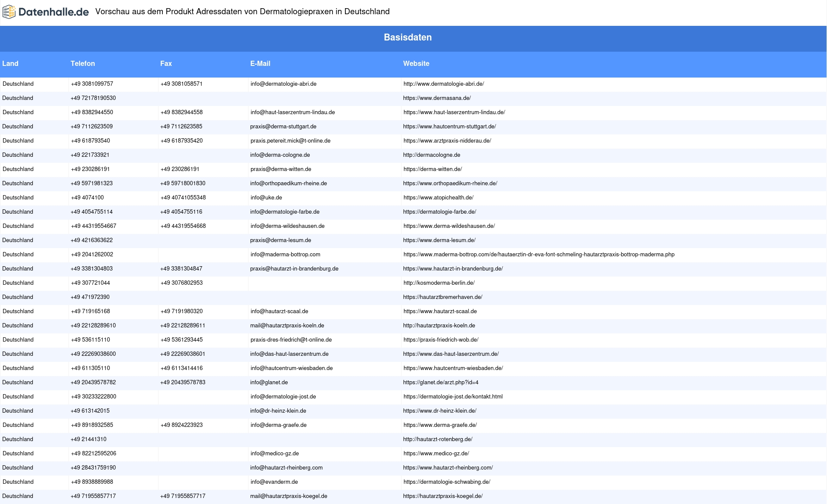Click email info@maderma-bottrop.com
The height and width of the screenshot is (504, 827).
pyautogui.click(x=285, y=255)
